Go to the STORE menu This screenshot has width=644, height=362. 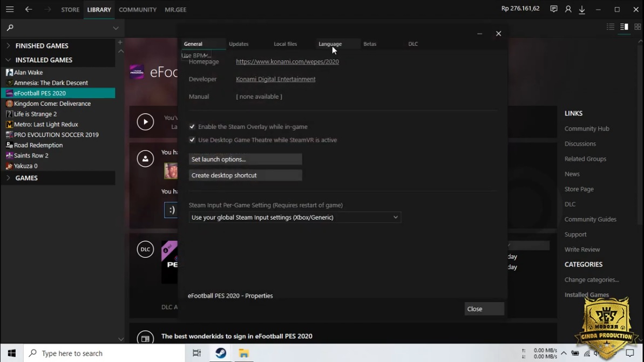[70, 9]
